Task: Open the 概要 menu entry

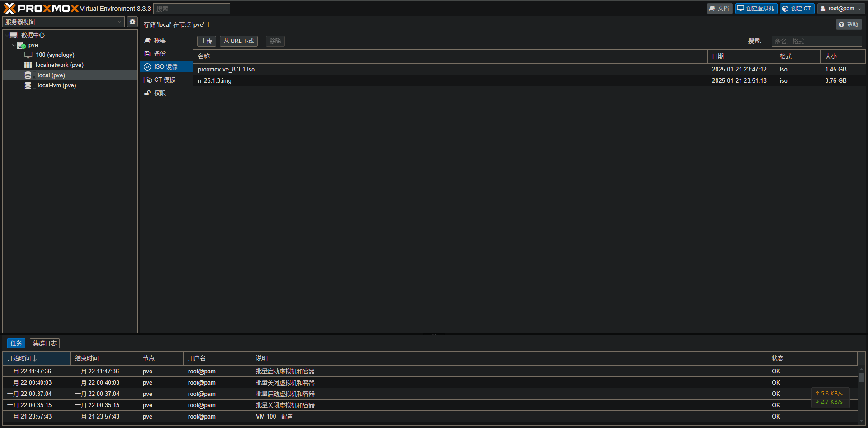Action: [x=166, y=41]
